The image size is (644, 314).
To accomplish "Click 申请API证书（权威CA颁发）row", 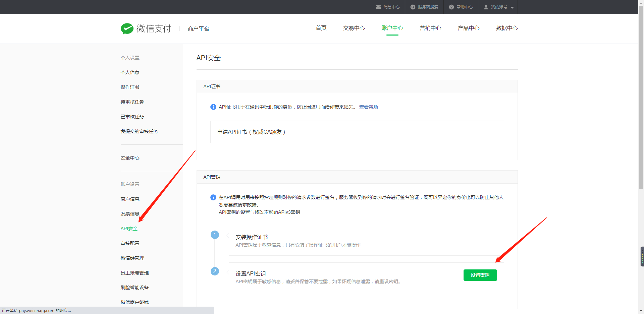I will pyautogui.click(x=357, y=132).
